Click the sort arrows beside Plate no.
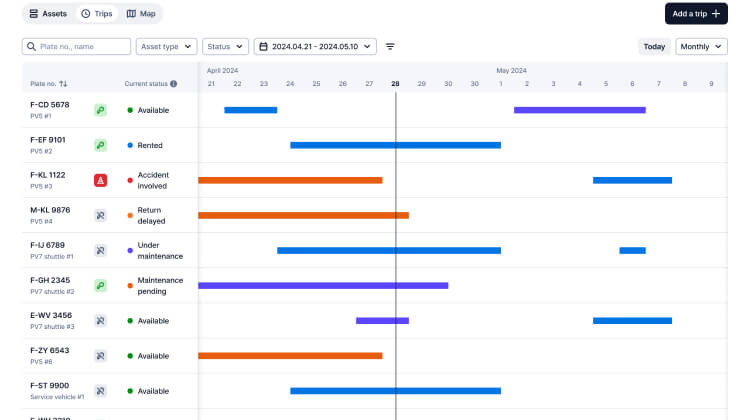The width and height of the screenshot is (750, 420). [x=64, y=84]
